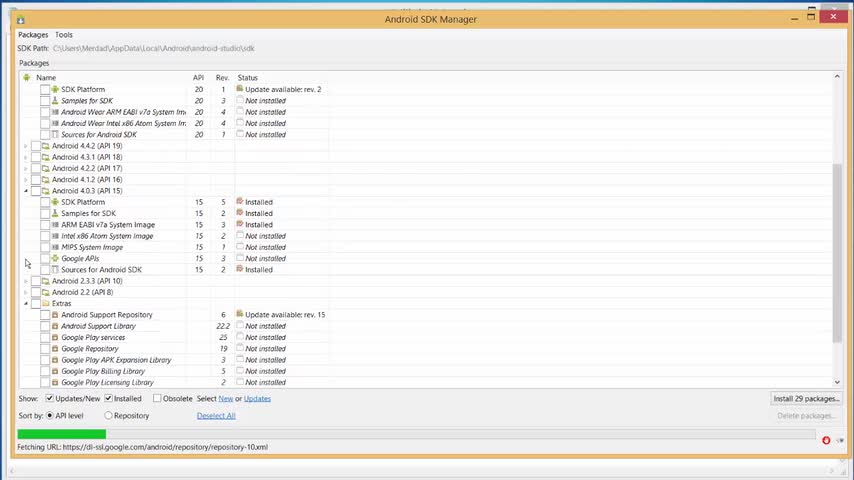Click the Android Support Repository package icon
Image resolution: width=854 pixels, height=480 pixels.
pos(55,315)
